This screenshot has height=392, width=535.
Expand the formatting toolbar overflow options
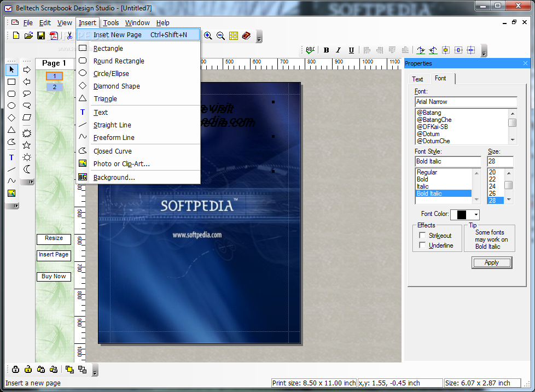click(x=484, y=51)
